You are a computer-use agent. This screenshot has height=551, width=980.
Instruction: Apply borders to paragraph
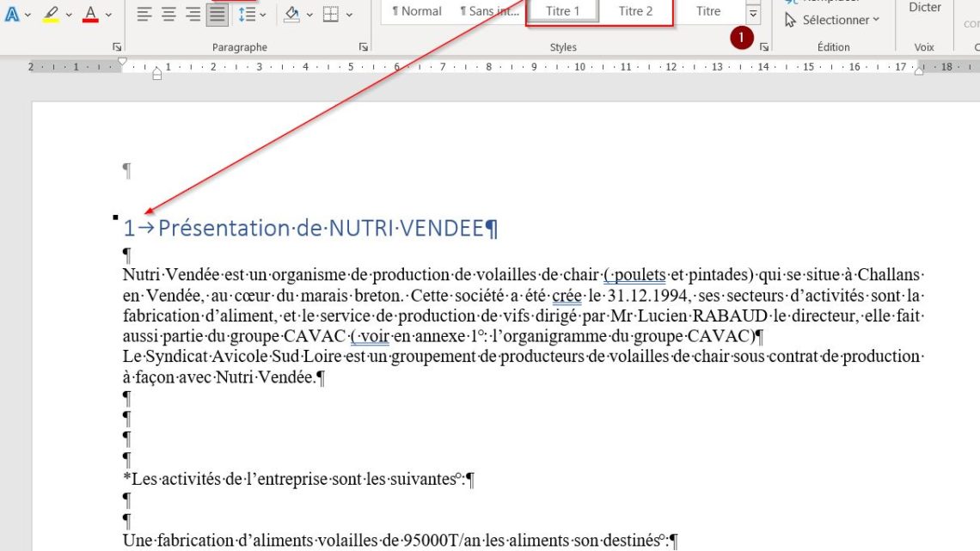pos(331,14)
